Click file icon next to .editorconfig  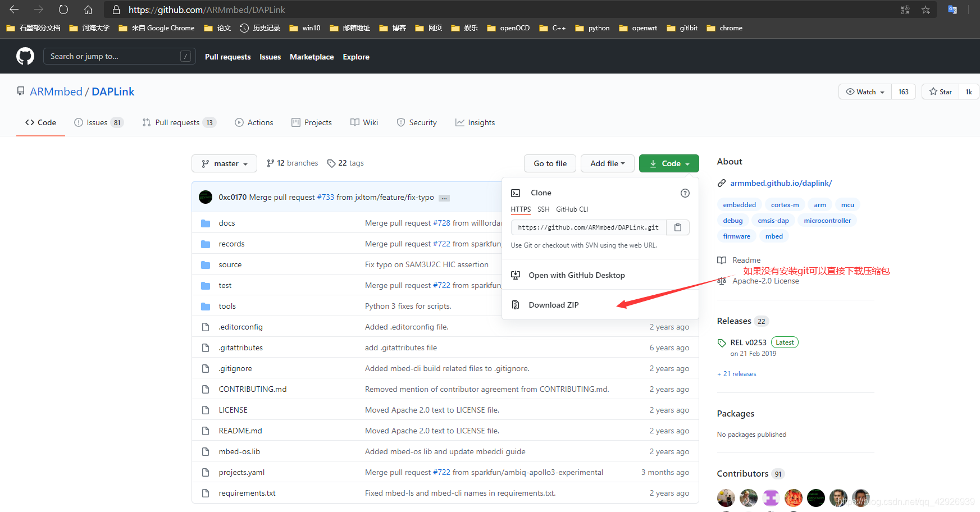(206, 327)
